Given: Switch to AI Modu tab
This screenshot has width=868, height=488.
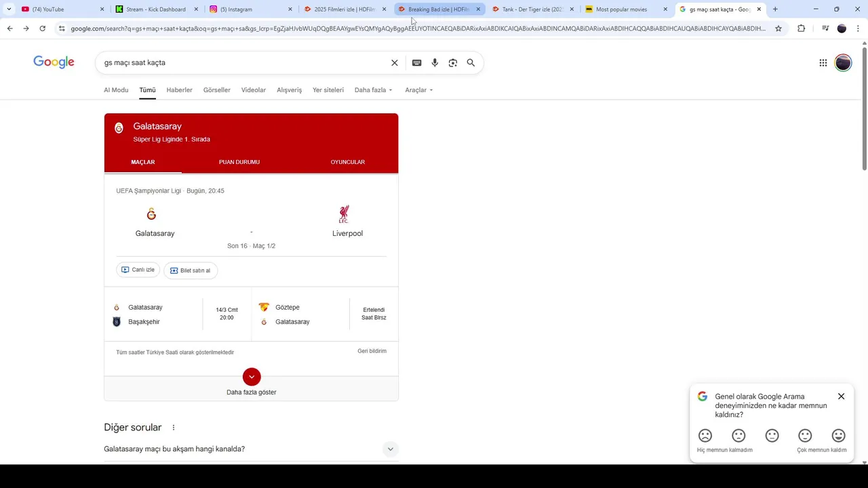Looking at the screenshot, I should pos(116,90).
